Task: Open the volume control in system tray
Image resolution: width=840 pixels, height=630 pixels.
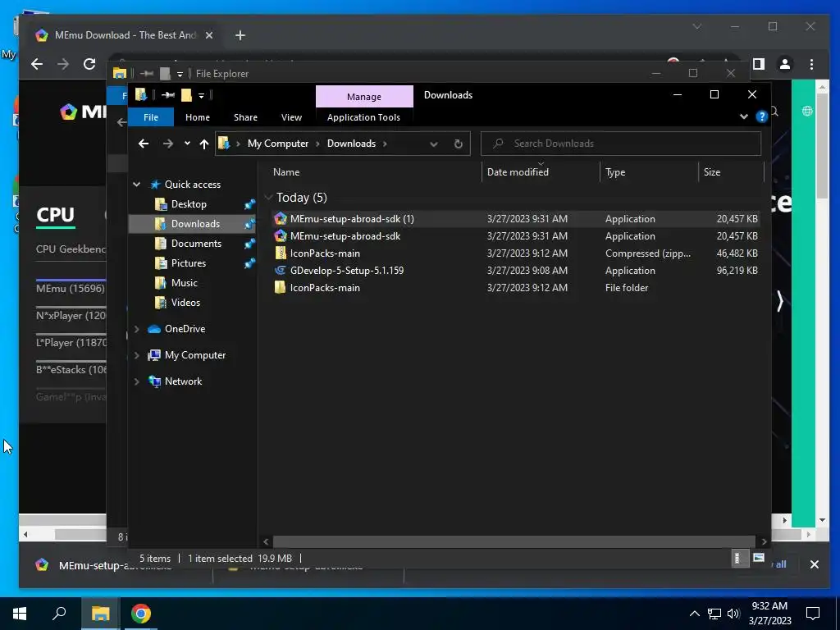Action: (733, 614)
